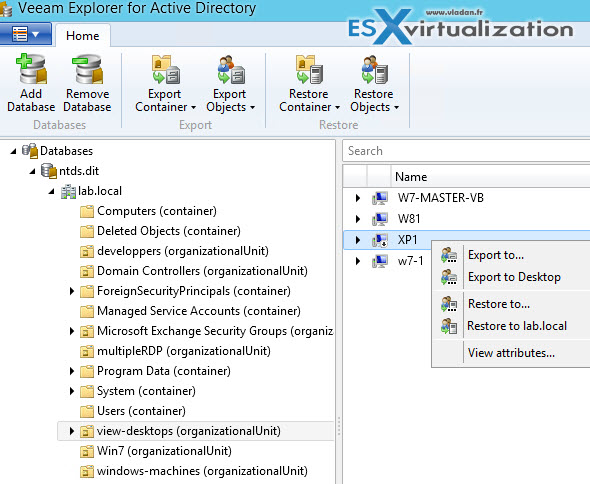Select view-desktops (organizationalUnit) label

coord(189,431)
